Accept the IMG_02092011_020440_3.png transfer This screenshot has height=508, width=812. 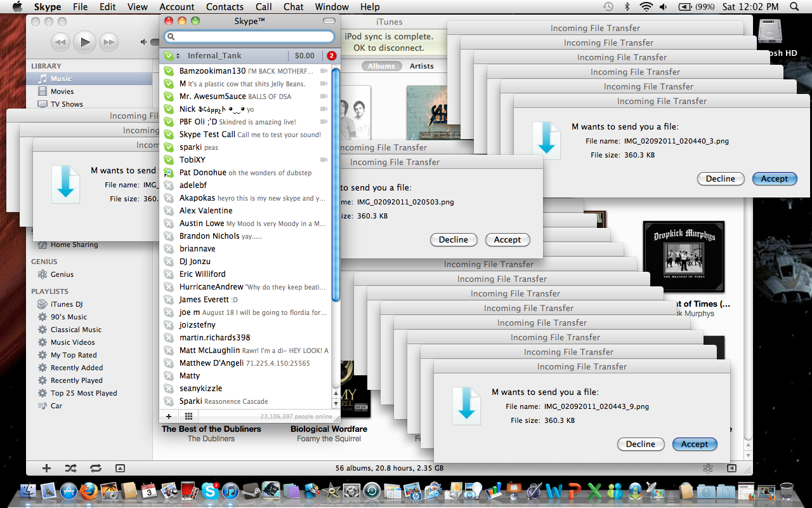[x=775, y=179]
